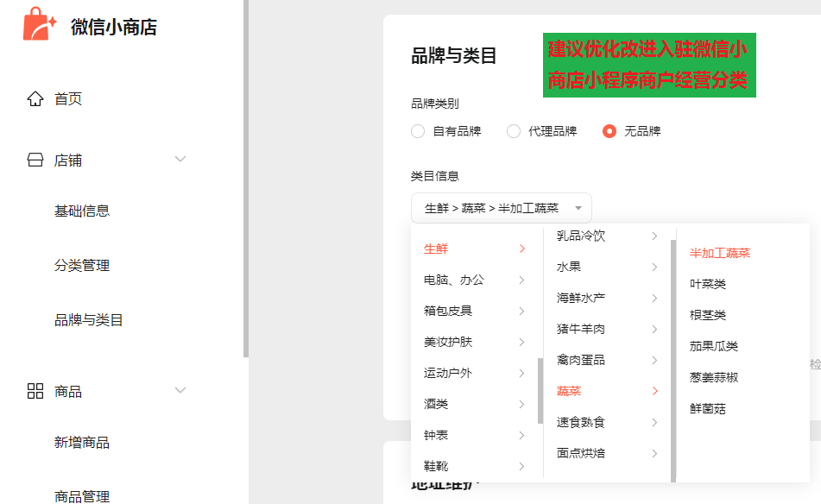Choose 电脑、办公 category
The width and height of the screenshot is (821, 504).
(454, 280)
